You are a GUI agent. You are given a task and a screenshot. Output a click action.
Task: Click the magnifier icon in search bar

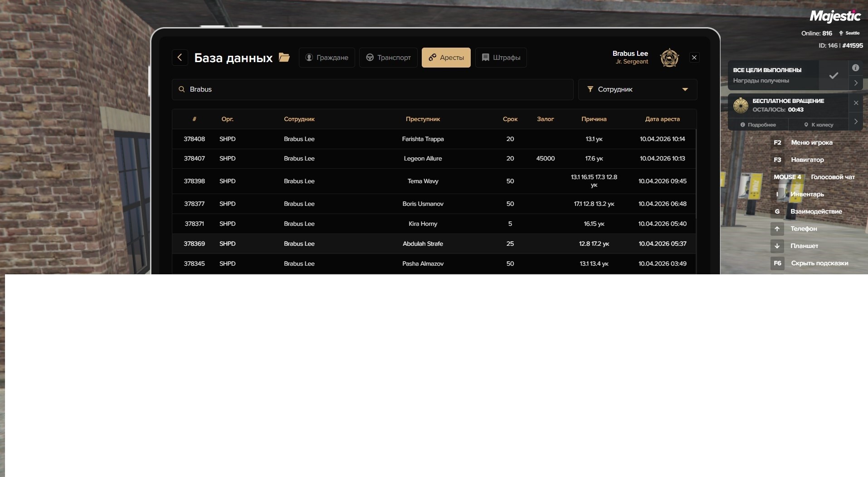click(182, 89)
